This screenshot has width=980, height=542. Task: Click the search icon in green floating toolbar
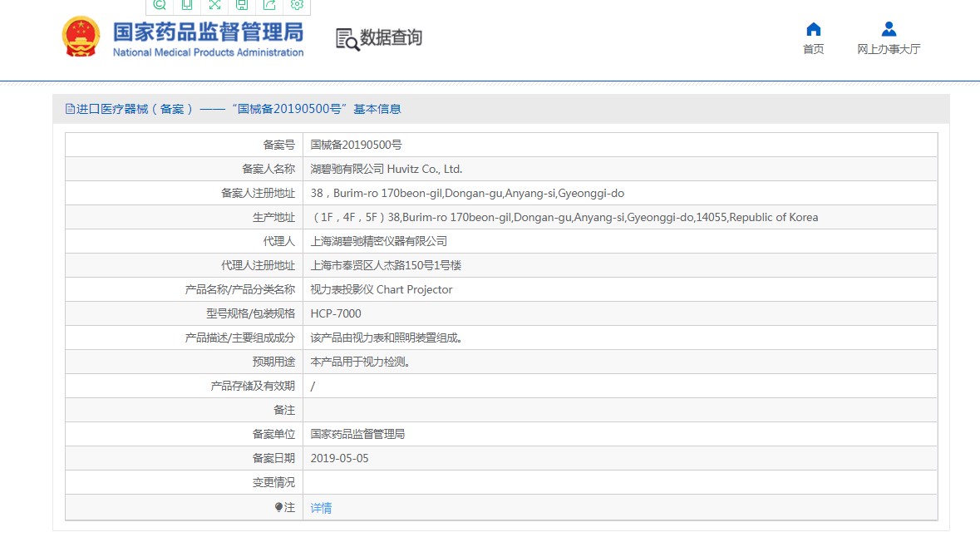(160, 5)
